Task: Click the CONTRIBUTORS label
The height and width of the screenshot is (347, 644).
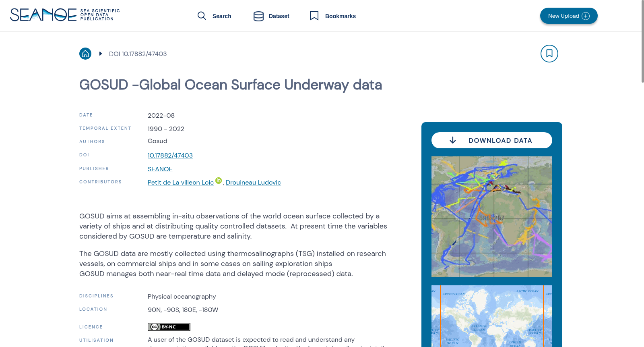Action: 100,182
